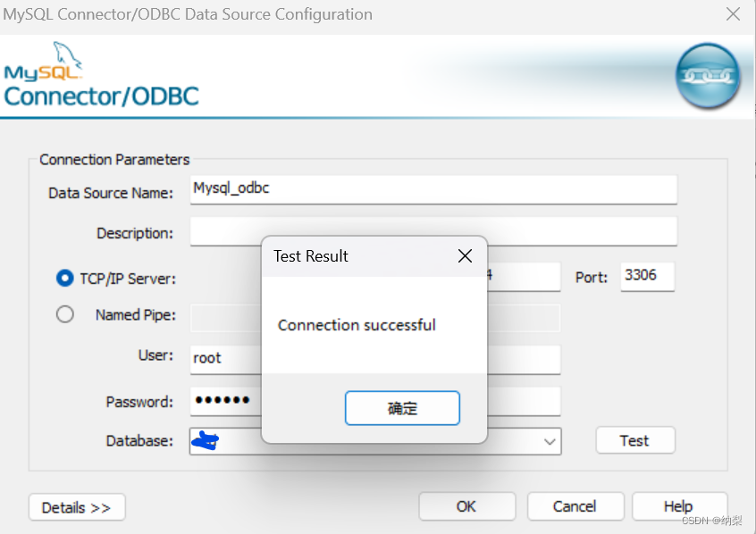Click the Test Result dialog title

click(310, 256)
